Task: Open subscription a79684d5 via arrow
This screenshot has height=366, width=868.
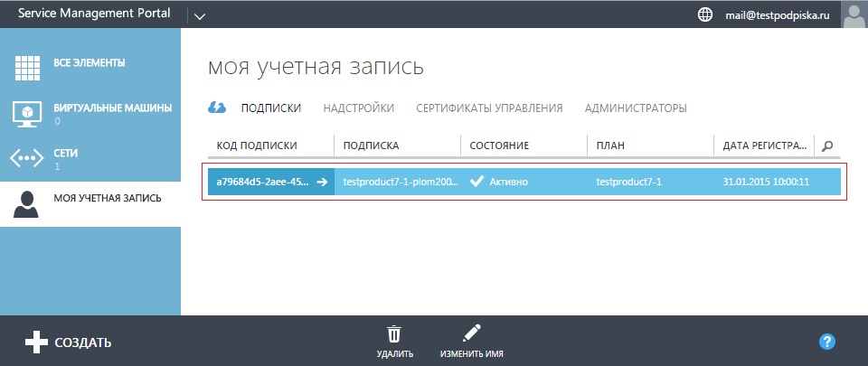Action: (x=321, y=182)
